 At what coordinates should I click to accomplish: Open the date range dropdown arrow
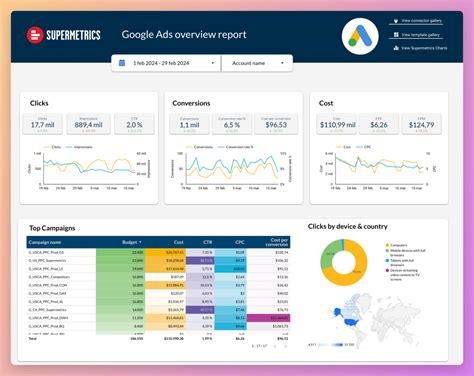coord(213,63)
